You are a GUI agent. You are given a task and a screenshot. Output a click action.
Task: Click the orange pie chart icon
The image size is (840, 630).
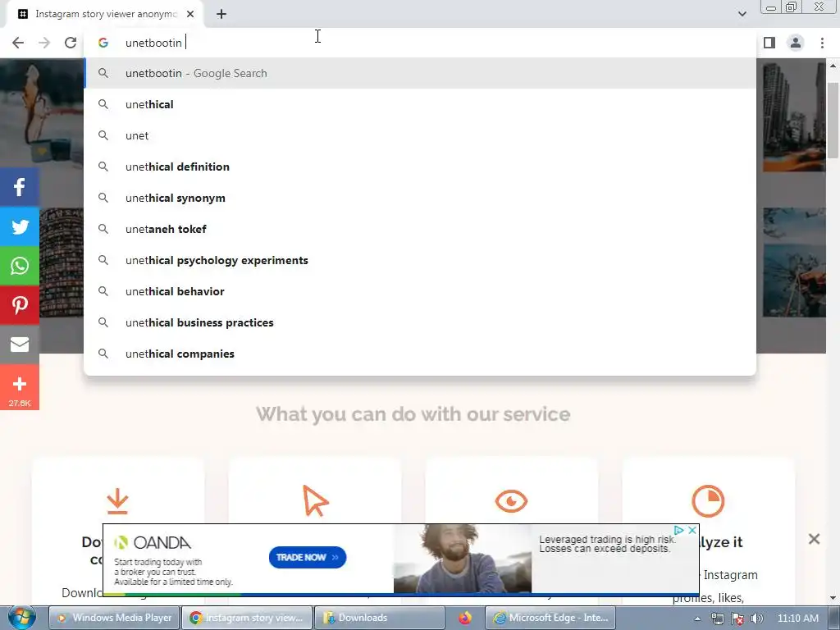[708, 501]
